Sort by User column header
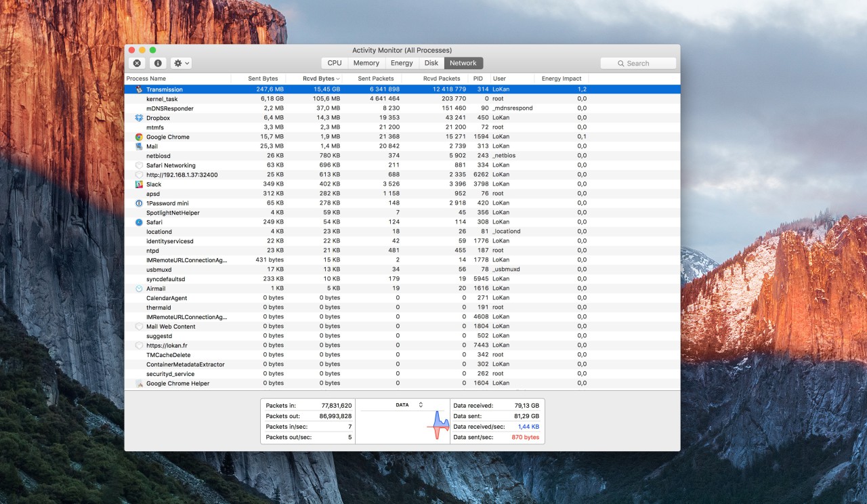The image size is (867, 504). pos(511,79)
